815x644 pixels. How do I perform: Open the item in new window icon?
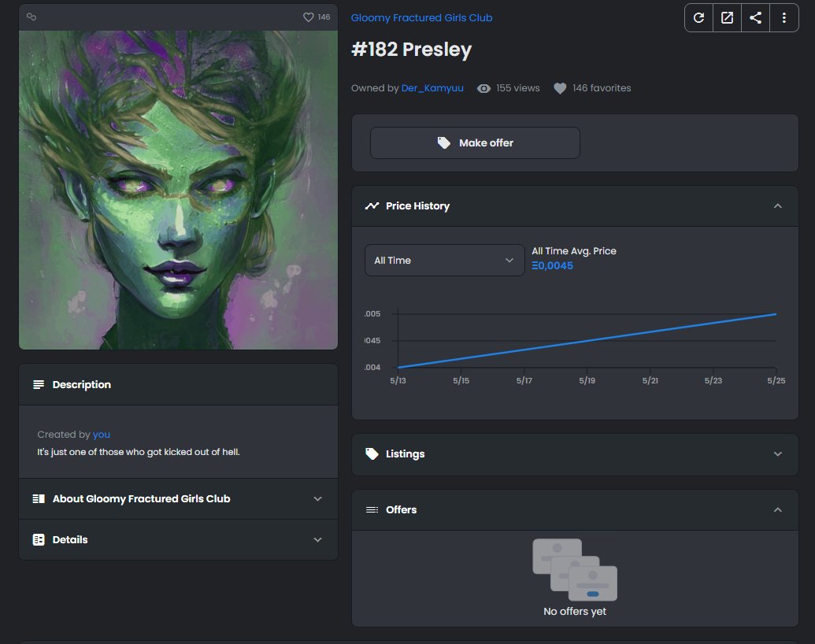coord(727,17)
